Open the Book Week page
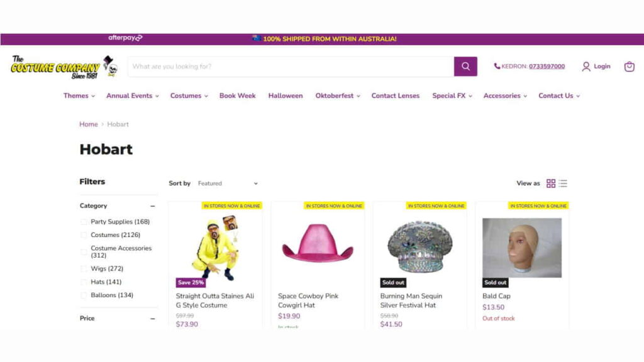644x362 pixels. click(237, 96)
